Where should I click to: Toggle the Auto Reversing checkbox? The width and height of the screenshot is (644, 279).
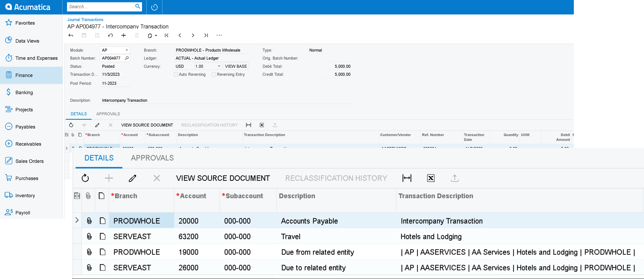point(176,75)
